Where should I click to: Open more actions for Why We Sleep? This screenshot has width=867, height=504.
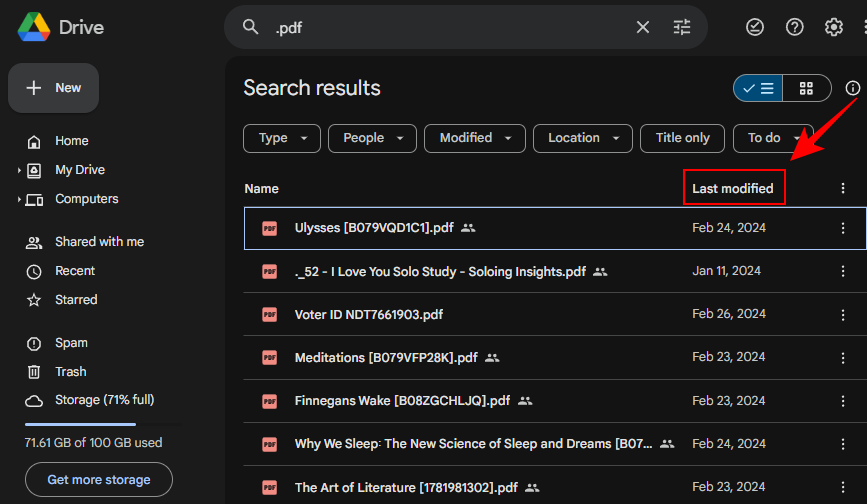[843, 444]
